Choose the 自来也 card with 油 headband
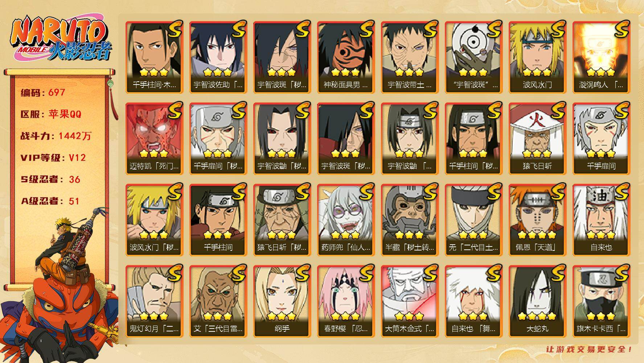644x363 pixels. click(x=601, y=220)
